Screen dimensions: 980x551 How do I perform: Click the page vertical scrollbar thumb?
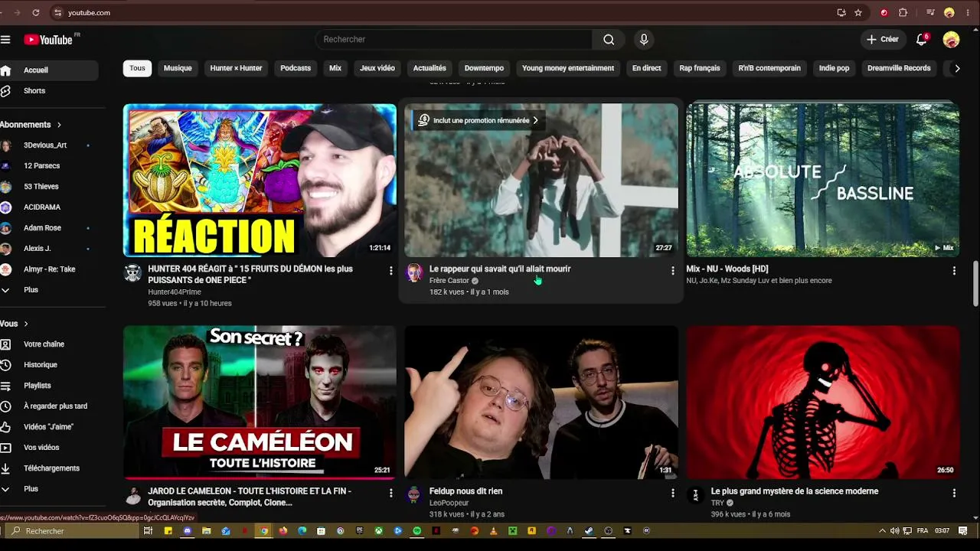(975, 283)
